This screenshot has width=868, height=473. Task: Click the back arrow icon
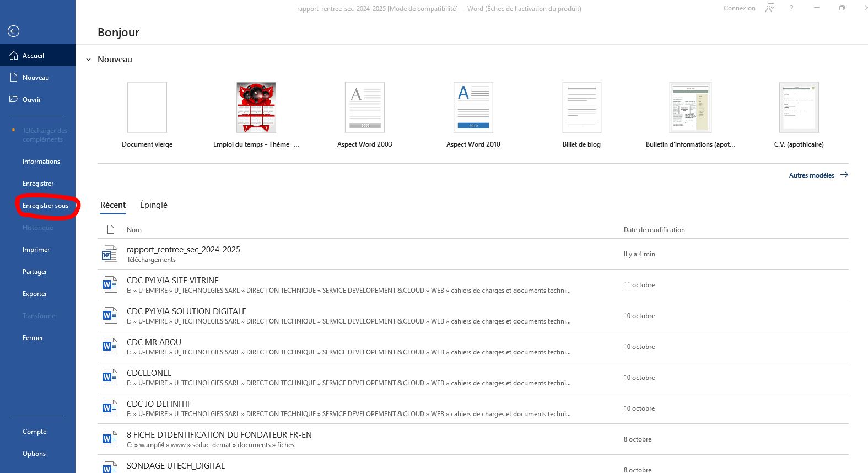[x=14, y=31]
